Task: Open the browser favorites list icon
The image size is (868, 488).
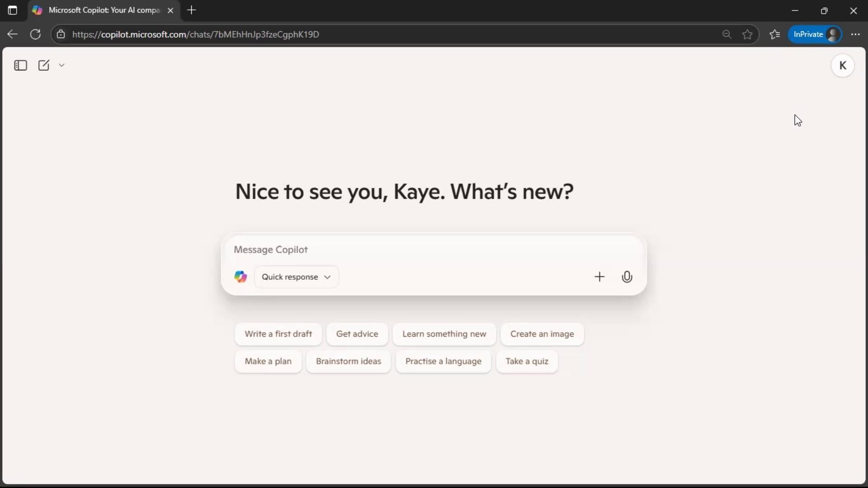Action: coord(774,34)
